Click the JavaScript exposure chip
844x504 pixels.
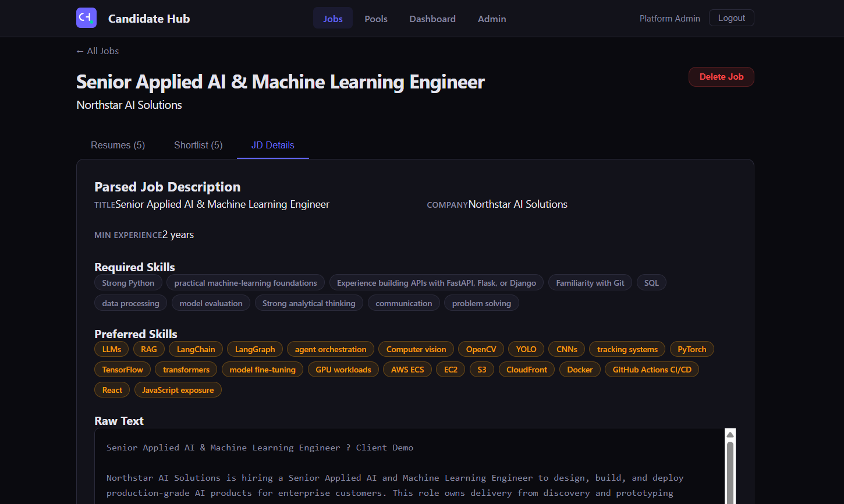pyautogui.click(x=178, y=390)
